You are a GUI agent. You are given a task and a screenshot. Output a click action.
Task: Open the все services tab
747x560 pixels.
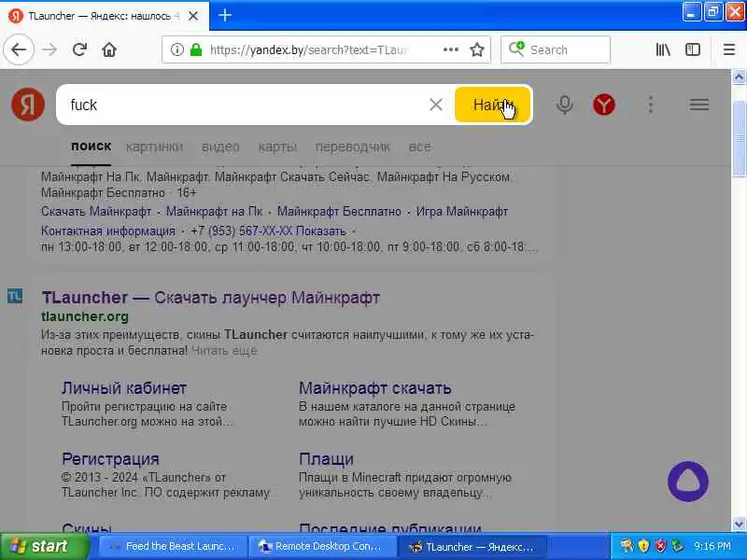pyautogui.click(x=419, y=147)
